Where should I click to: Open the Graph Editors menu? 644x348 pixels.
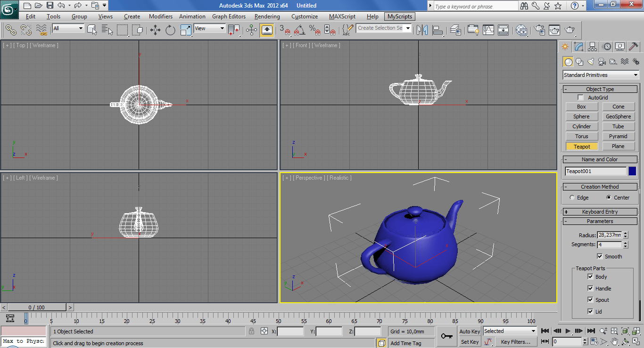[x=229, y=17]
